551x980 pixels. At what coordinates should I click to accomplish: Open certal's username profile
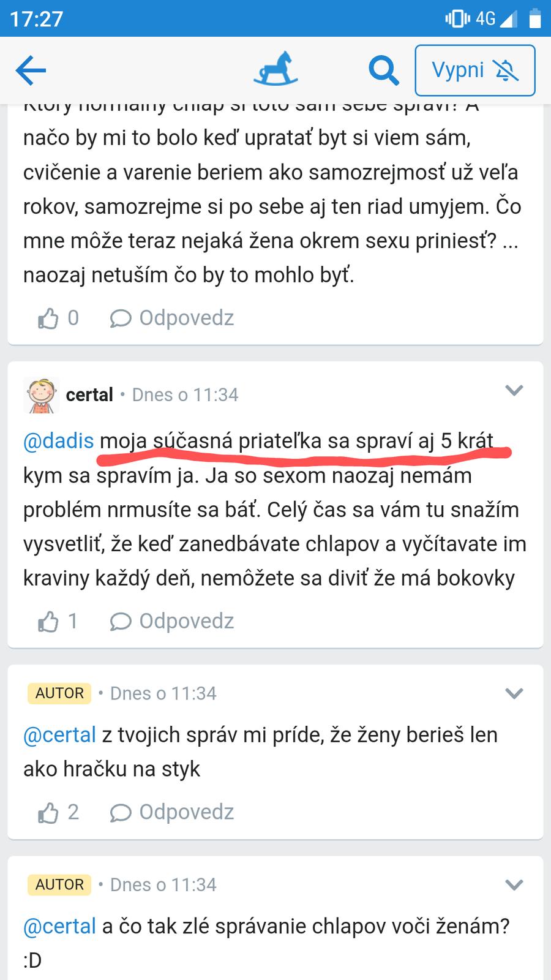89,395
